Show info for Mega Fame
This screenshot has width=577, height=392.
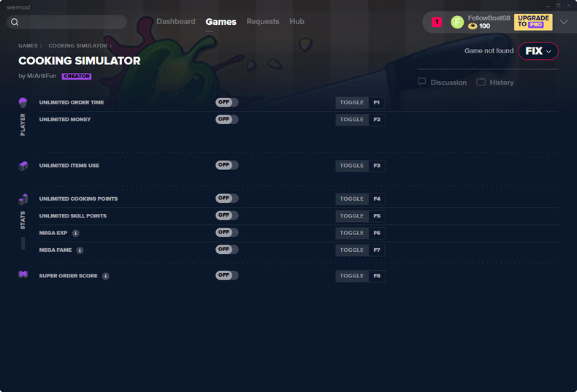pyautogui.click(x=80, y=250)
